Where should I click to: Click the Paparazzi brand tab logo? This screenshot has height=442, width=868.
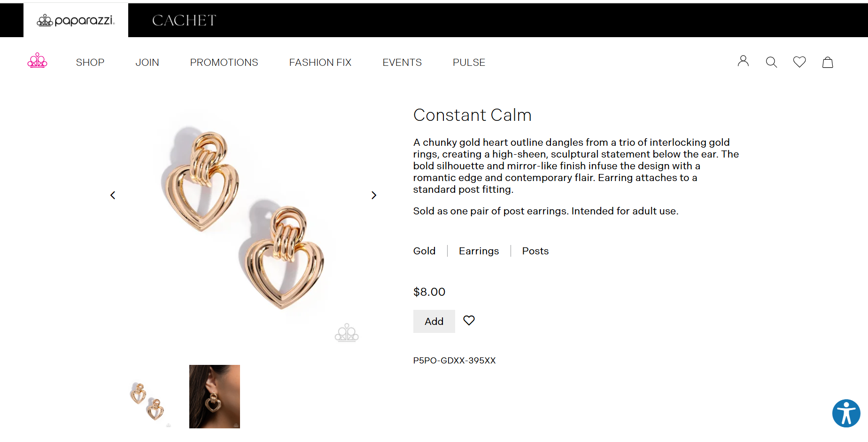[x=76, y=20]
